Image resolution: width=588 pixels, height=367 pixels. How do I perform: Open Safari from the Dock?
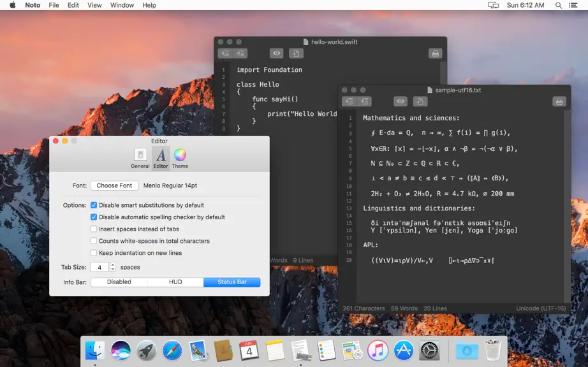(172, 351)
